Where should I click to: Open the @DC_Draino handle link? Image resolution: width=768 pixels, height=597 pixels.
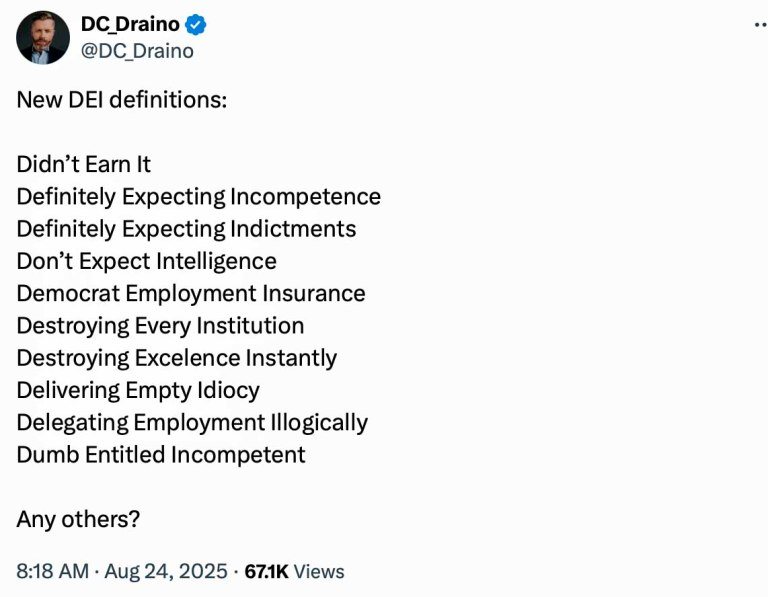click(137, 50)
